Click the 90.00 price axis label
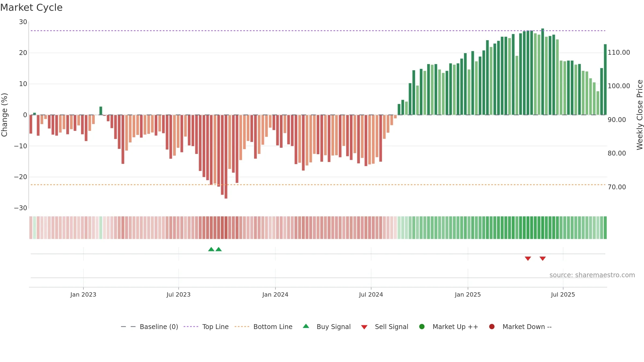 point(617,120)
